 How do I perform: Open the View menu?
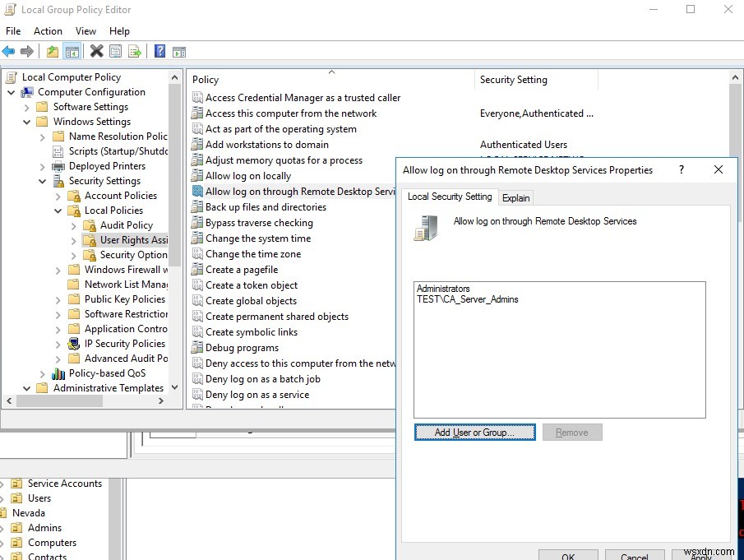85,30
